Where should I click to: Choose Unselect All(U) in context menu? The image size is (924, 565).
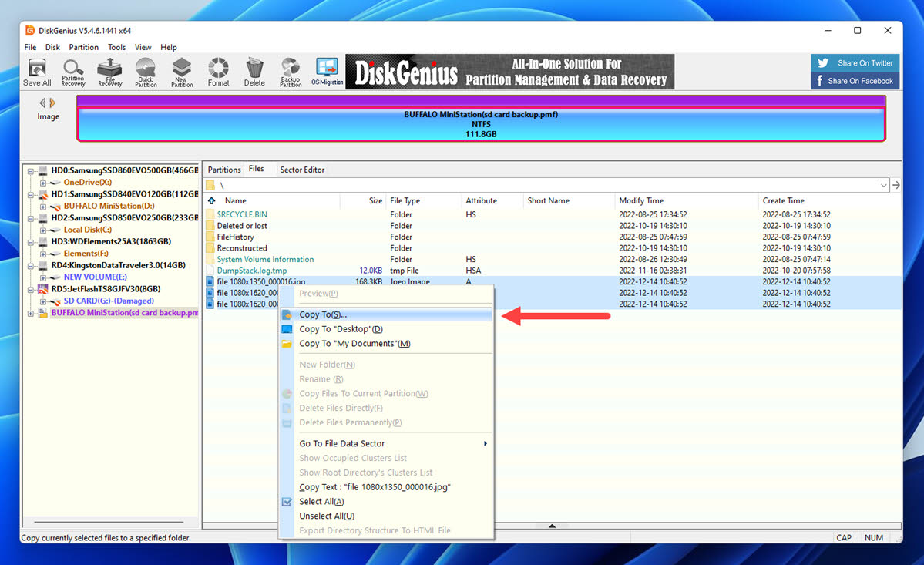point(387,516)
